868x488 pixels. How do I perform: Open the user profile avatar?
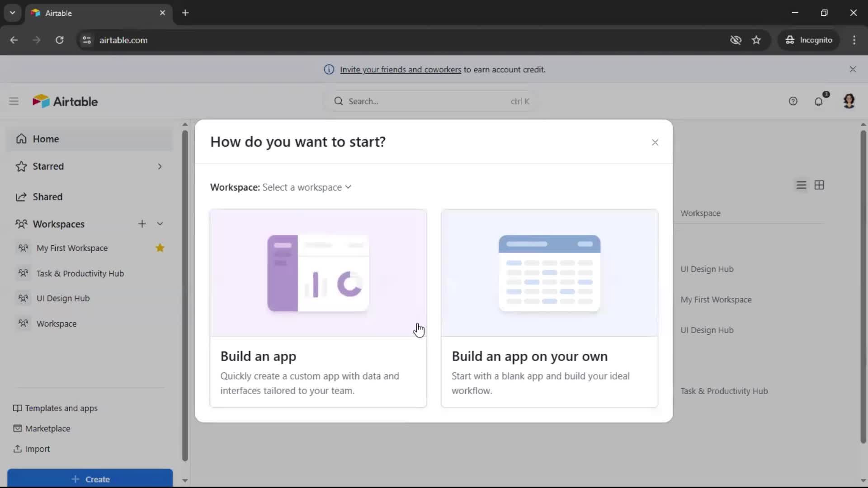pyautogui.click(x=849, y=101)
